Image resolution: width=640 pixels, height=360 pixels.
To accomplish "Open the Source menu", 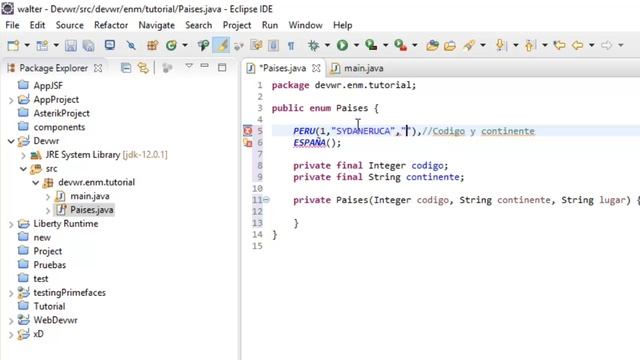I will [69, 25].
